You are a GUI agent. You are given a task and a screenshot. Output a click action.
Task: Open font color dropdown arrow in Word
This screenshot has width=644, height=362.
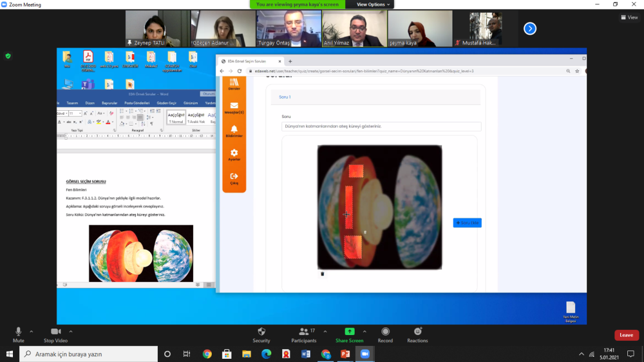point(113,122)
